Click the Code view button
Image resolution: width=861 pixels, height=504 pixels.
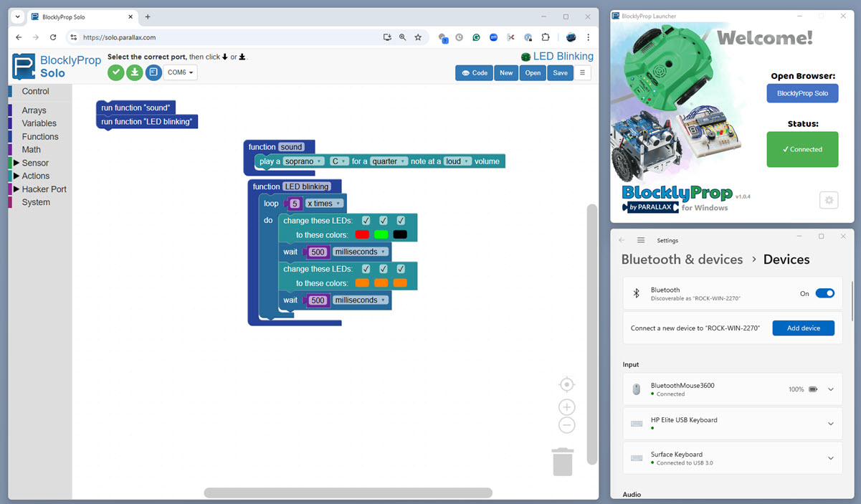coord(474,72)
